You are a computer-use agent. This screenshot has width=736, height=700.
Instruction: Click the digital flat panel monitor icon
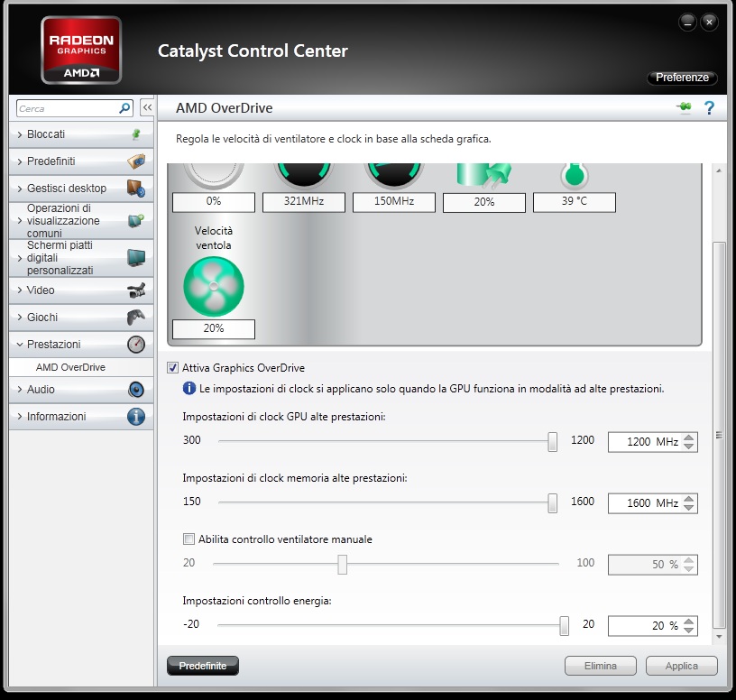(136, 258)
